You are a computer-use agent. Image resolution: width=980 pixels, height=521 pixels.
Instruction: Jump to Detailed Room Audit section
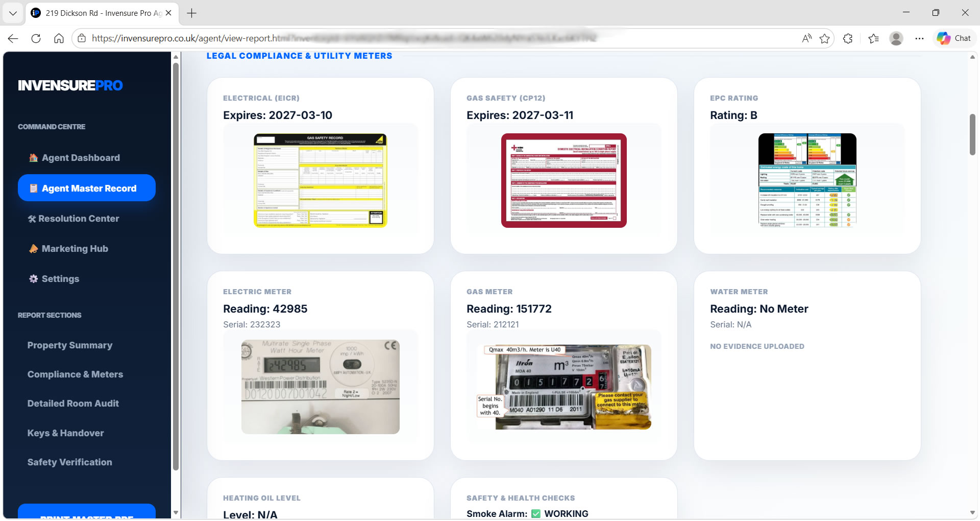[73, 404]
